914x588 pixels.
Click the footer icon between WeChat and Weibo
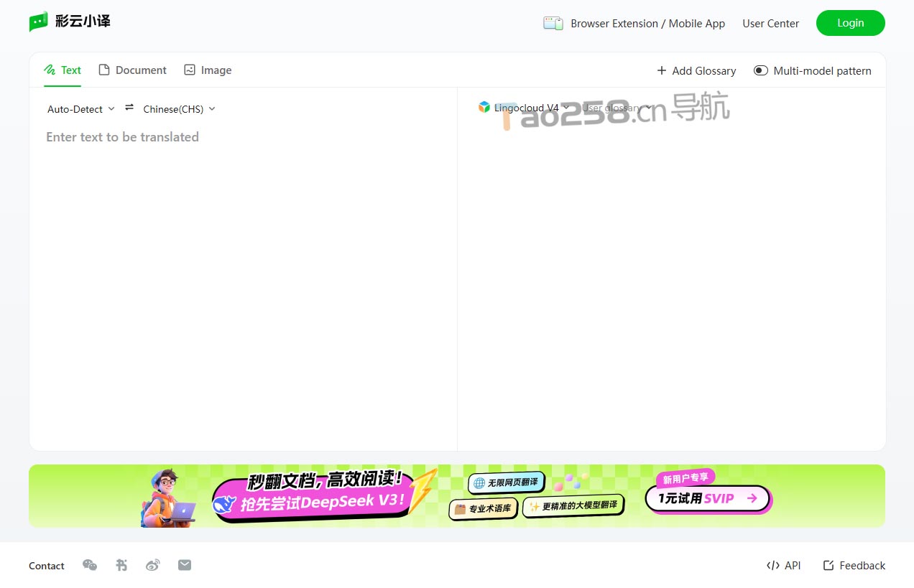pos(121,565)
